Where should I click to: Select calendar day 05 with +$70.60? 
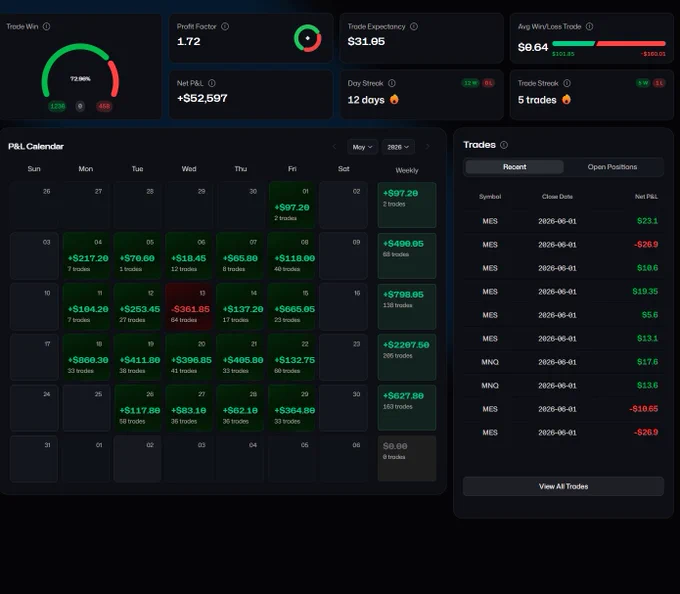pyautogui.click(x=137, y=256)
